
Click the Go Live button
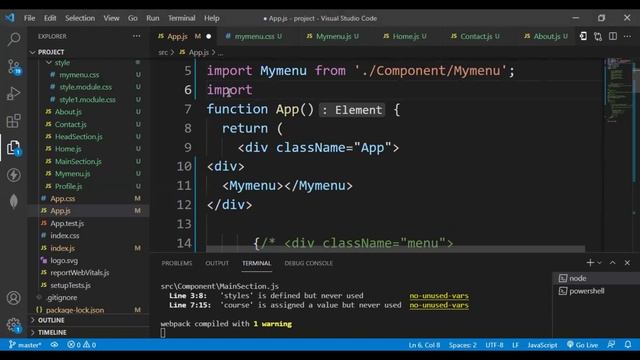click(x=582, y=345)
